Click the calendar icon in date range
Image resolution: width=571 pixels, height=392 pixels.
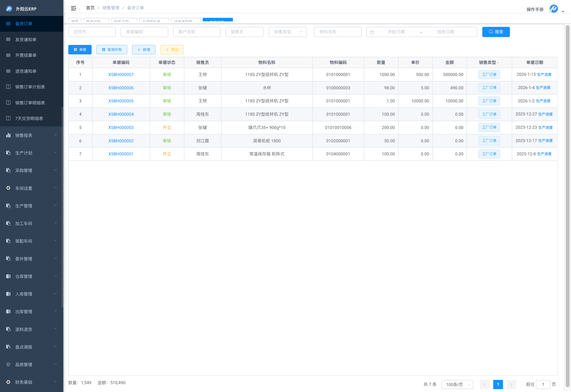click(x=372, y=32)
